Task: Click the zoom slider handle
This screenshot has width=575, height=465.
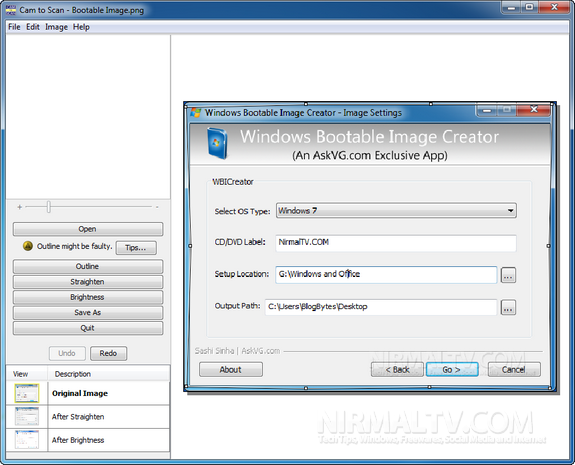Action: pos(49,207)
